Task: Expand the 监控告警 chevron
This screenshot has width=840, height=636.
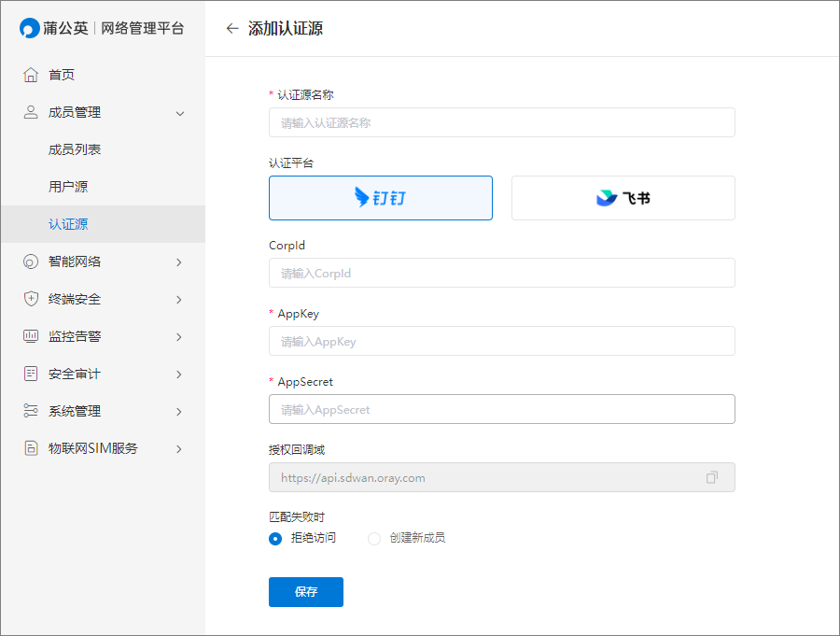Action: point(179,337)
